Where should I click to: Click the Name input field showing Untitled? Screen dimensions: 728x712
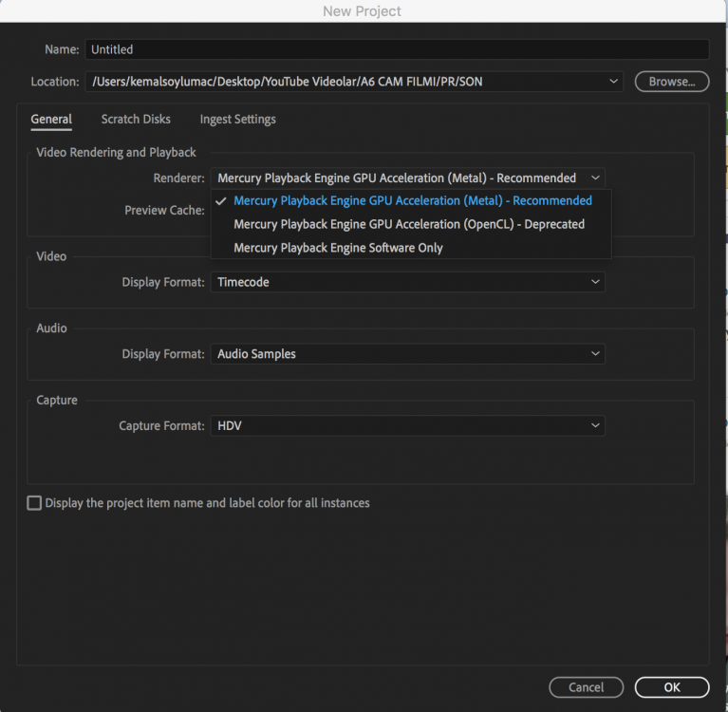(x=397, y=49)
